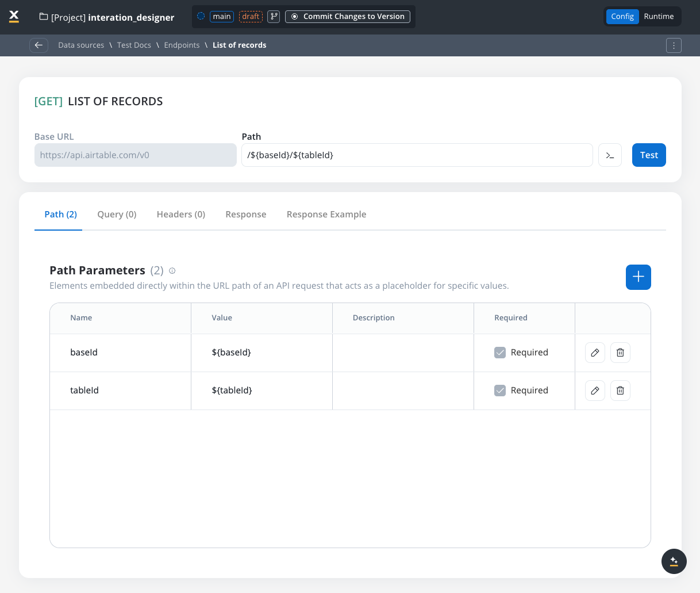Screen dimensions: 700x593
Task: Open the three-dot options menu
Action: [674, 45]
